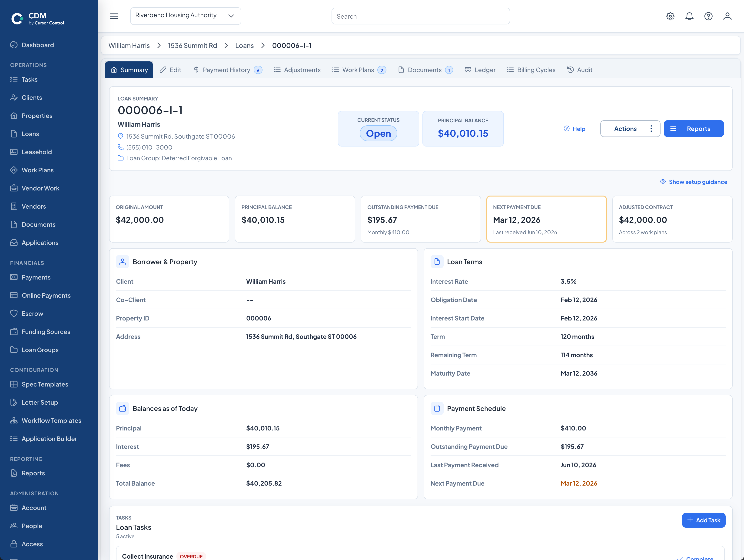The image size is (744, 560).
Task: Open Spec Templates configuration
Action: pos(45,384)
